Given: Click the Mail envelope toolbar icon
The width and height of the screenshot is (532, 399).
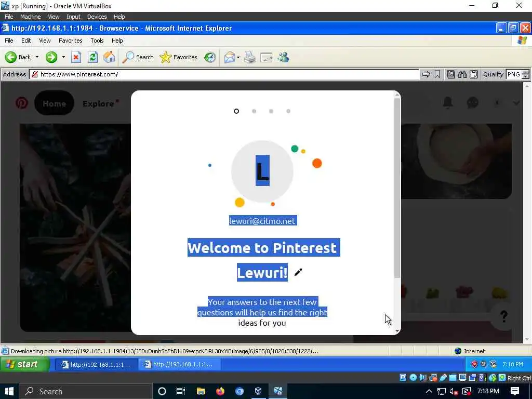Looking at the screenshot, I should tap(230, 57).
